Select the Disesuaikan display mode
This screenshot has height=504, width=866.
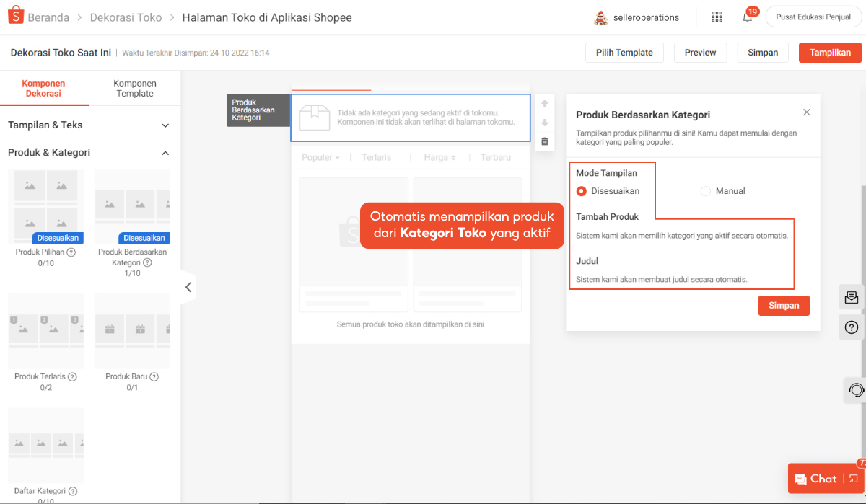pyautogui.click(x=582, y=191)
